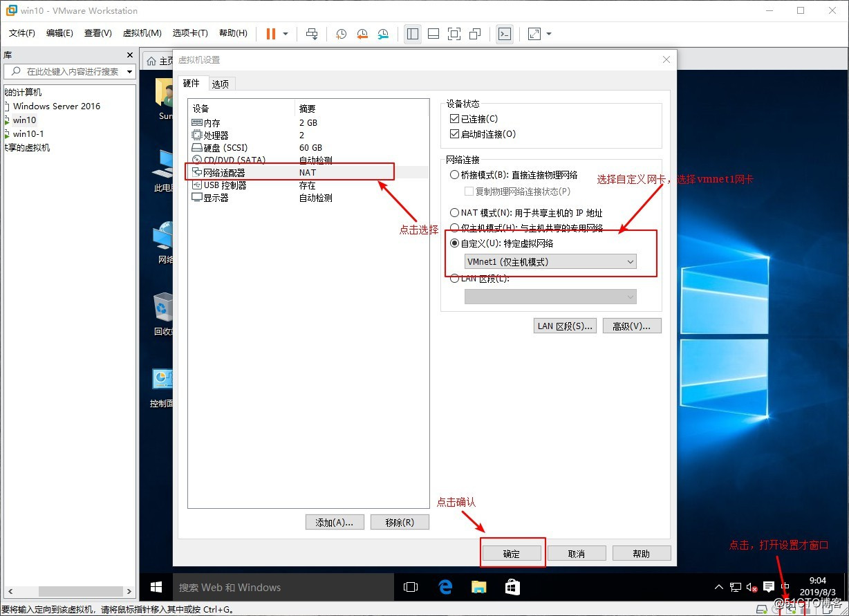This screenshot has height=616, width=849.
Task: Launch Edge browser from guest taskbar
Action: (446, 587)
